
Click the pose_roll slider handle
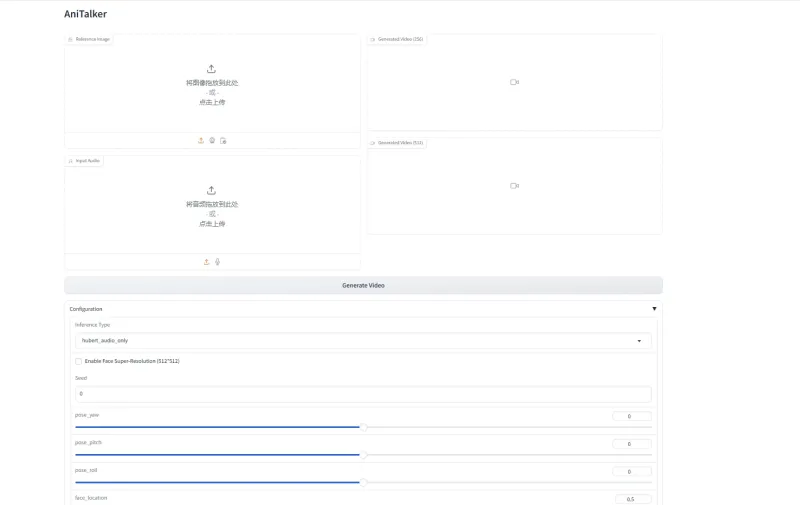(x=363, y=482)
